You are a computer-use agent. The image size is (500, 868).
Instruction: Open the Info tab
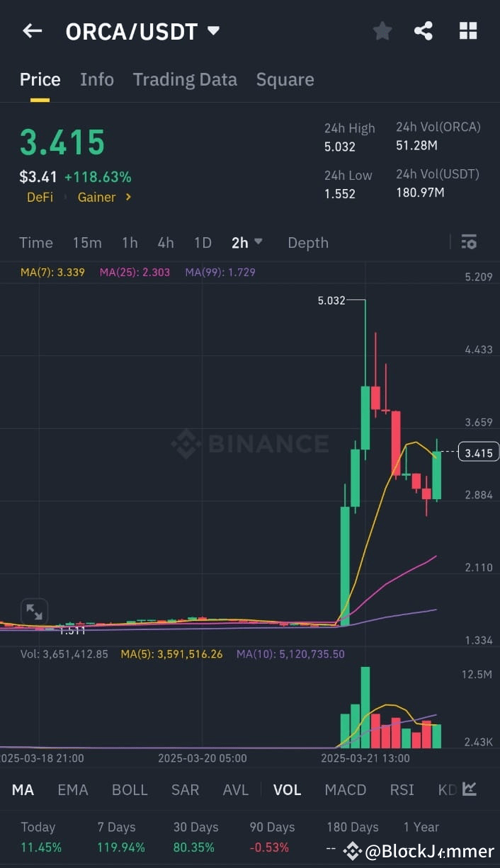(x=96, y=79)
